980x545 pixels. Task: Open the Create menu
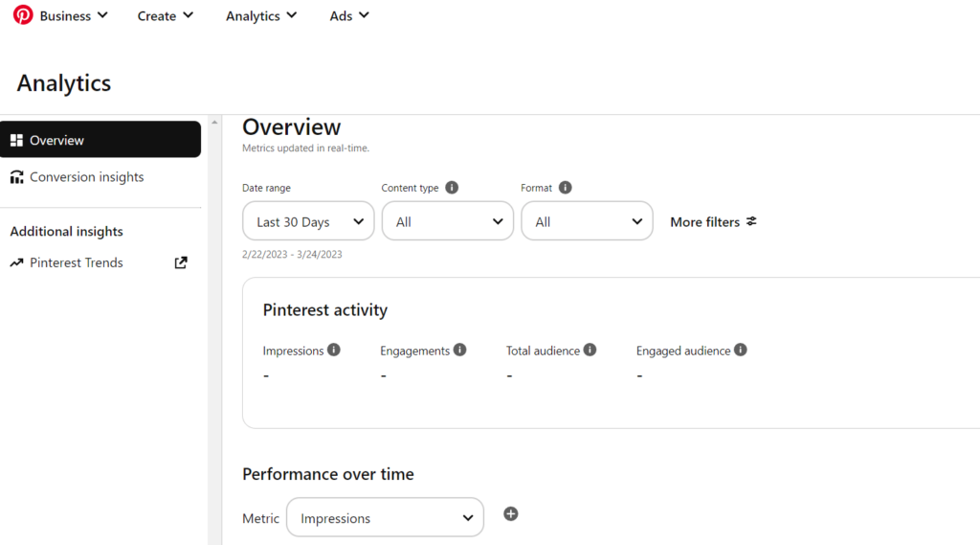click(x=166, y=16)
